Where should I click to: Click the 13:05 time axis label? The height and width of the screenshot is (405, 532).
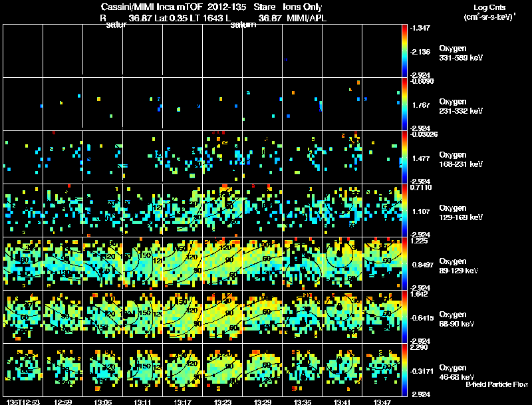tap(103, 402)
